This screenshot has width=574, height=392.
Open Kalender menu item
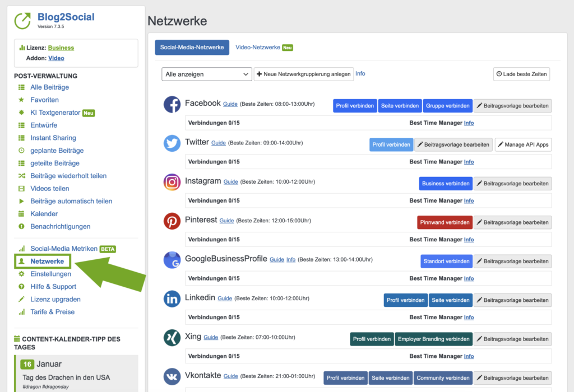[x=44, y=214]
